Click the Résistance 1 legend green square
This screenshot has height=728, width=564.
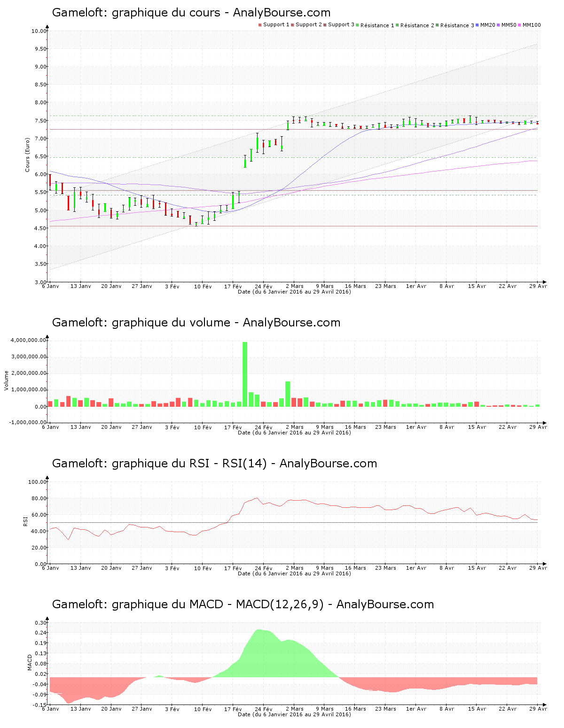[358, 25]
